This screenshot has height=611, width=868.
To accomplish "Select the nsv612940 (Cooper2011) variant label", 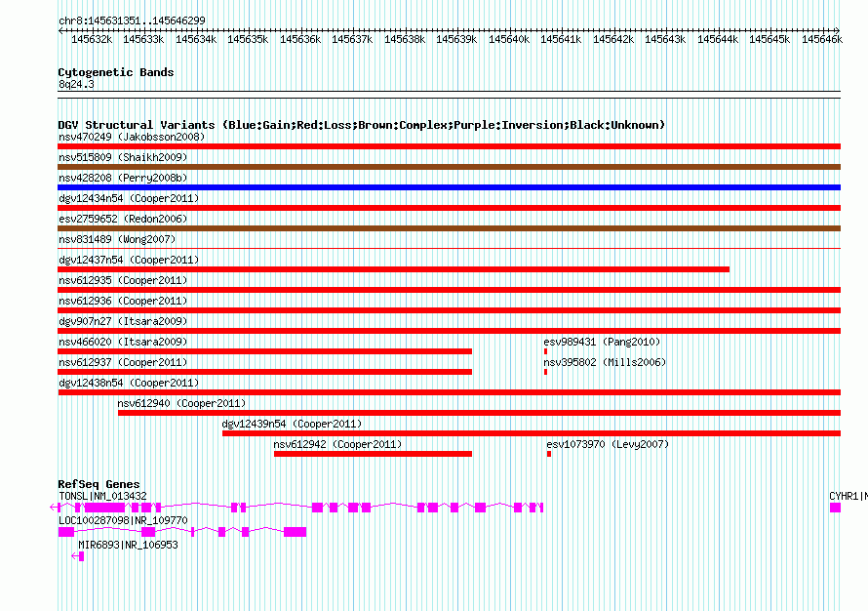I will (181, 403).
